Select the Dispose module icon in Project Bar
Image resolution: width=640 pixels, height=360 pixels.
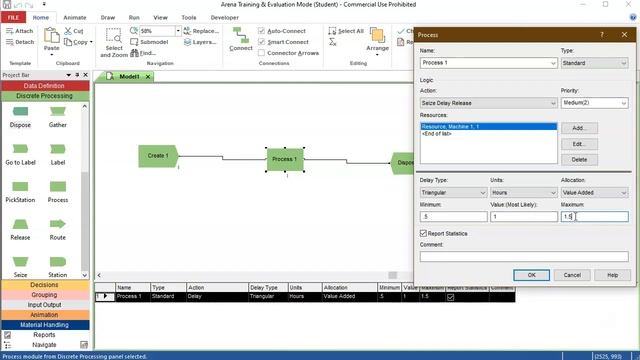(x=20, y=111)
